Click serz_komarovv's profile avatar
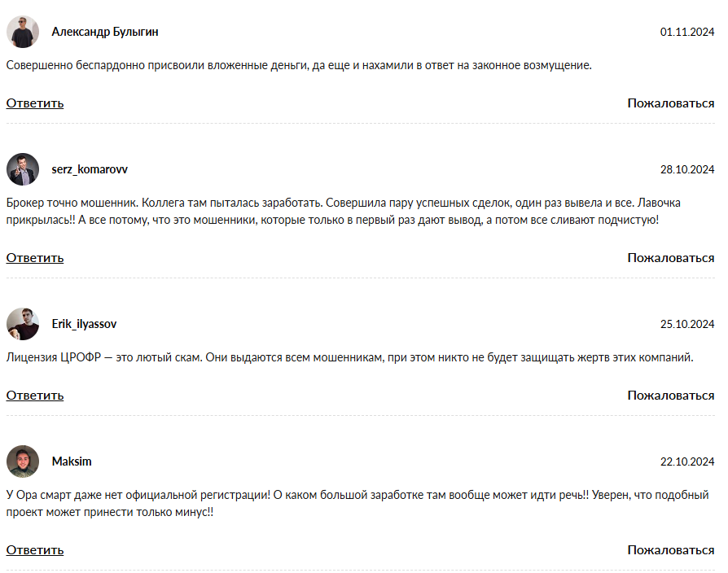The image size is (728, 573). click(x=23, y=169)
